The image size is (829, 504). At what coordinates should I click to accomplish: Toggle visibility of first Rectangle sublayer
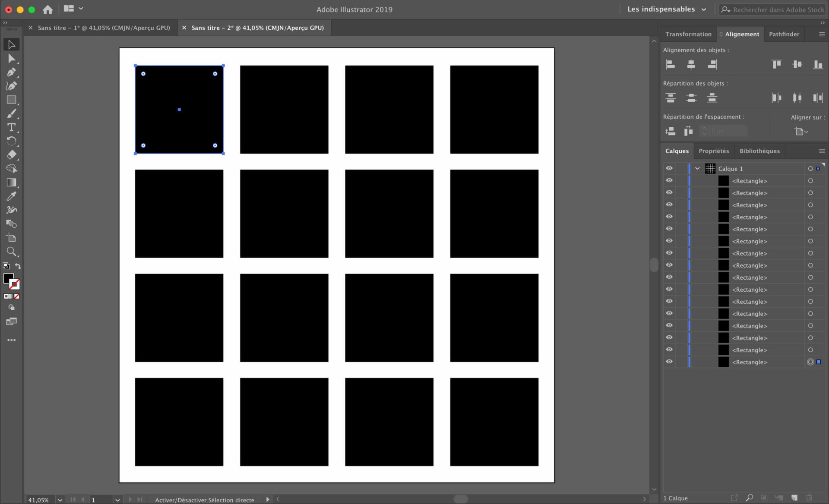pos(669,180)
